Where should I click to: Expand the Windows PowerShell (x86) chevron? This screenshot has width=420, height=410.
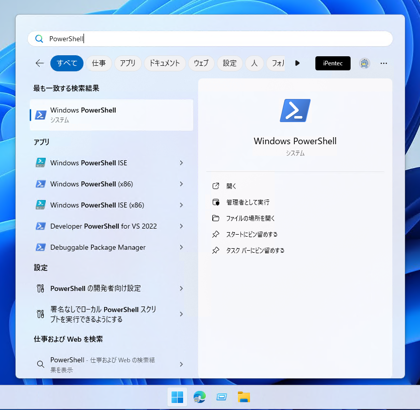click(x=181, y=184)
